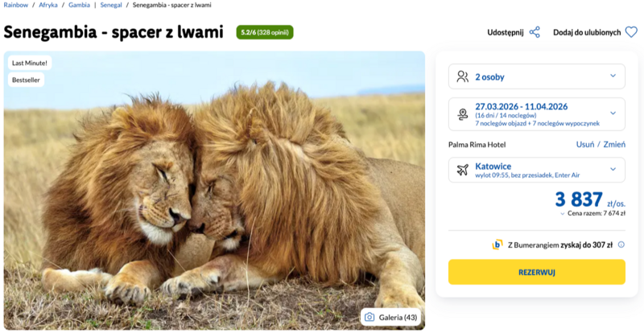This screenshot has width=644, height=333.
Task: Click the airplane icon next to Katowice
Action: [x=462, y=170]
